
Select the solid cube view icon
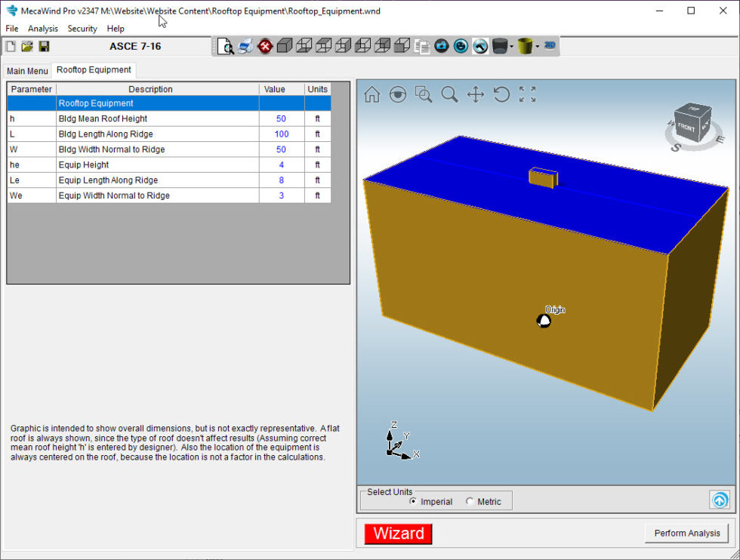pos(285,46)
